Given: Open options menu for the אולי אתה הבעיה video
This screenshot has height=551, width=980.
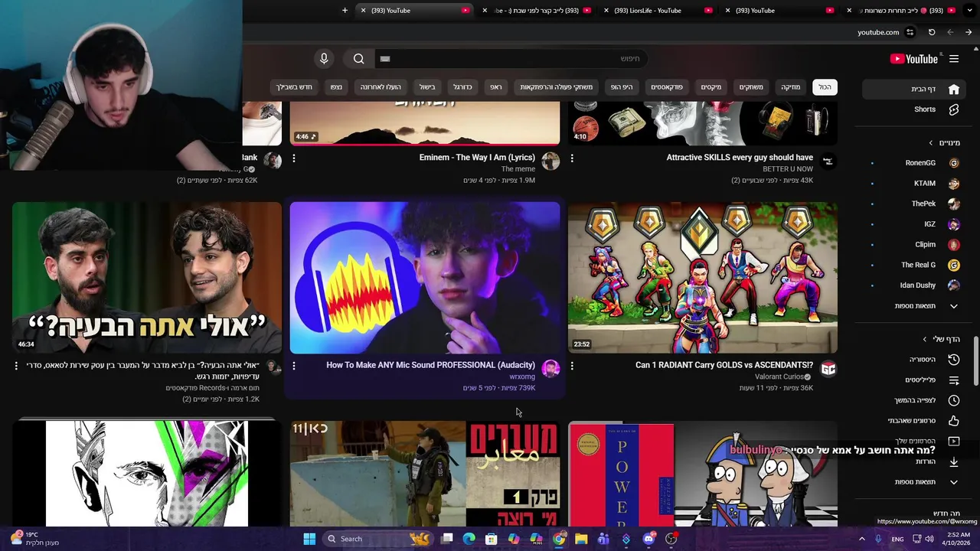Looking at the screenshot, I should 16,366.
